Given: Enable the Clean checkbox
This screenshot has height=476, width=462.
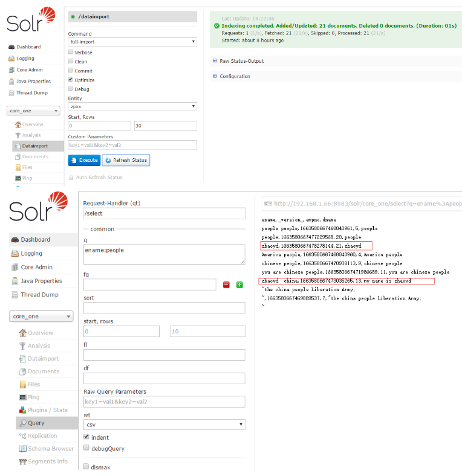Looking at the screenshot, I should (71, 62).
